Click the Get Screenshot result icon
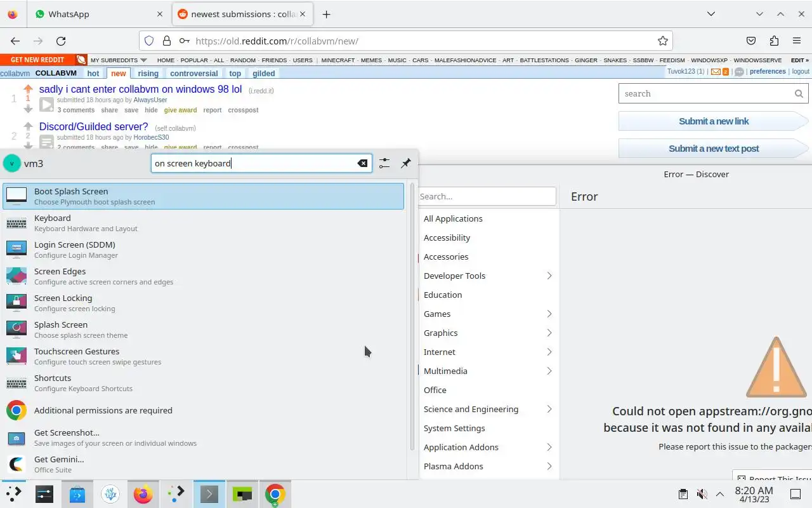Viewport: 812px width, 508px height. tap(16, 438)
